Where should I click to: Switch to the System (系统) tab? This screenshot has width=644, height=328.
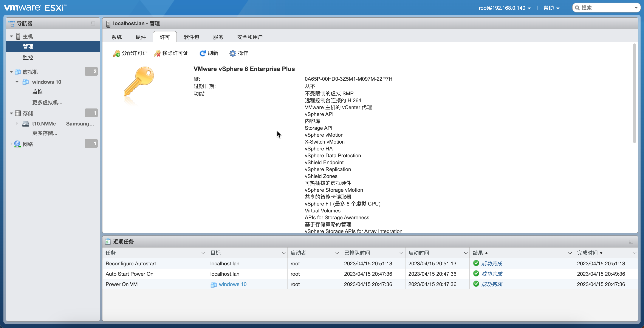pos(116,37)
